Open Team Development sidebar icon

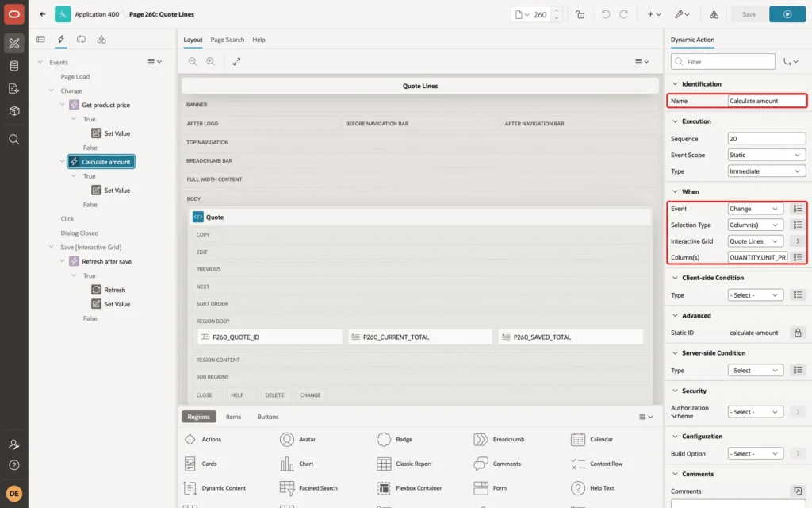coord(14,88)
